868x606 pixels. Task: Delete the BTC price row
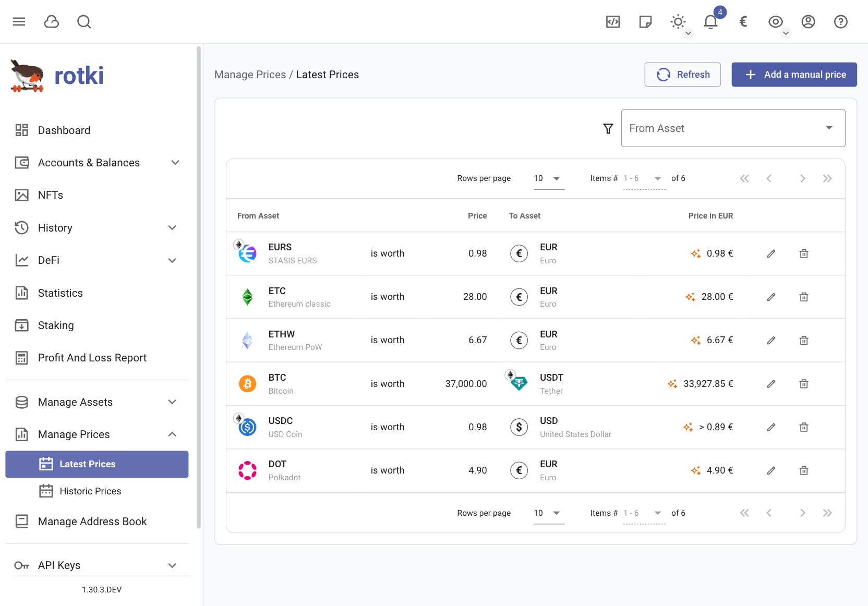pos(804,384)
